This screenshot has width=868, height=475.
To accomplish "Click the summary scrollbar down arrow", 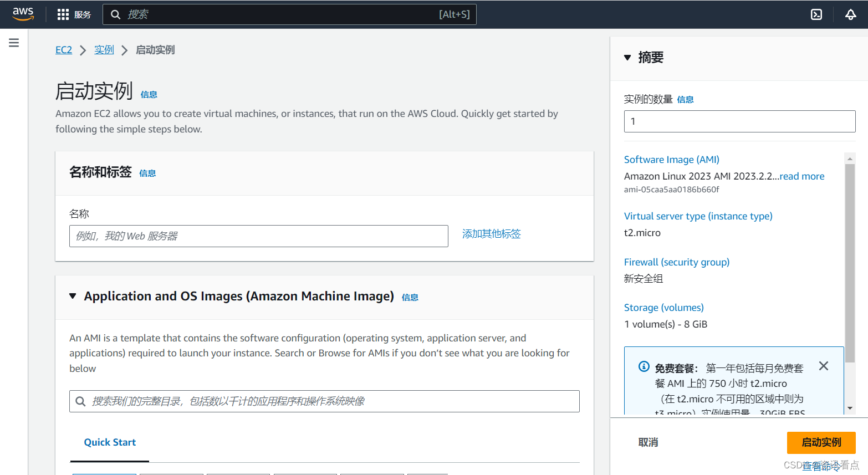I will pyautogui.click(x=850, y=408).
